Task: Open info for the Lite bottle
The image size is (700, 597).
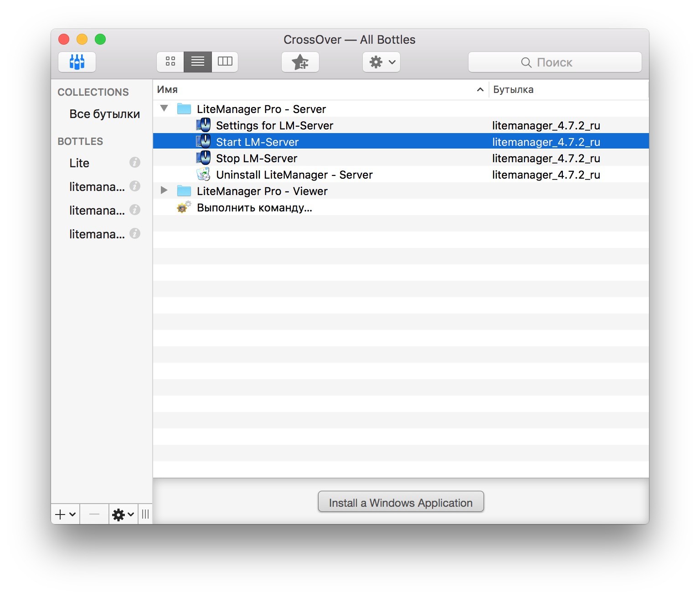Action: [x=135, y=162]
